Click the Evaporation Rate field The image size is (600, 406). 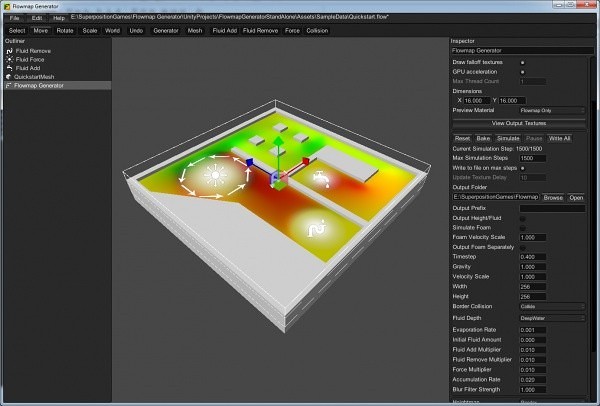pyautogui.click(x=533, y=330)
